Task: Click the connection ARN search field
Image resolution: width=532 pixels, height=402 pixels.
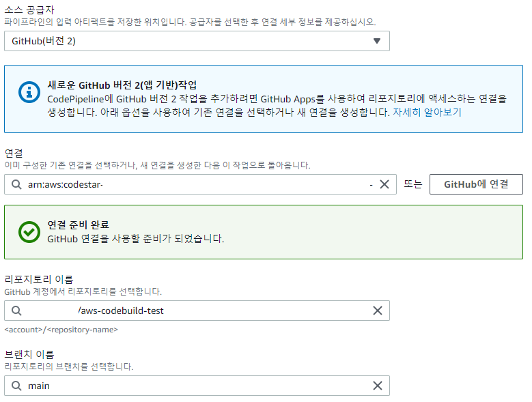Action: tap(200, 184)
